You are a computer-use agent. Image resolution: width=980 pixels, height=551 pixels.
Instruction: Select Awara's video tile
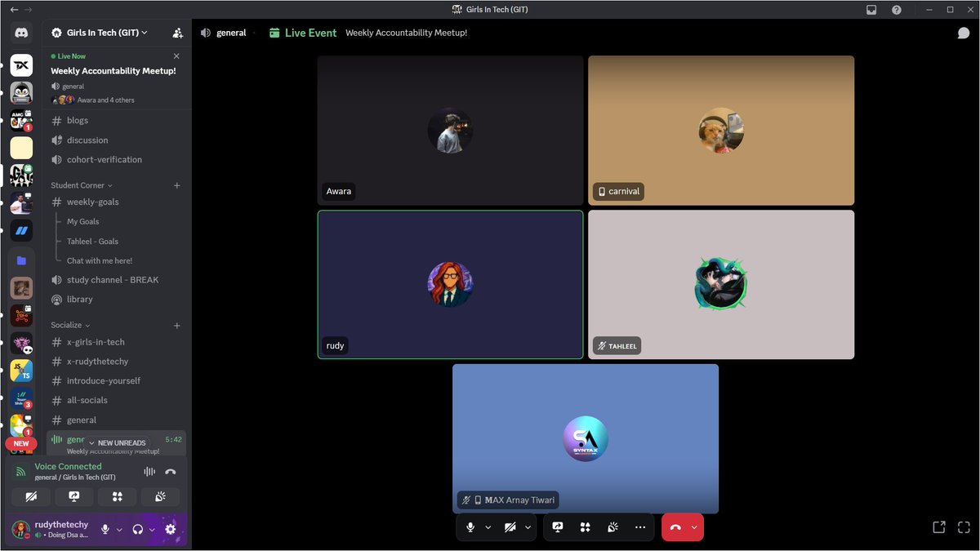[450, 130]
